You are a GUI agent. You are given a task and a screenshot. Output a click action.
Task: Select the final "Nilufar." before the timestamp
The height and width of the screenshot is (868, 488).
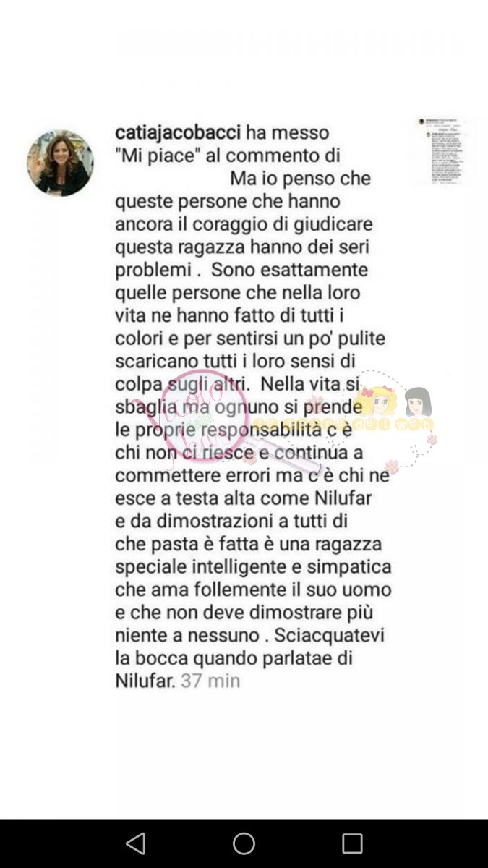pos(145,681)
